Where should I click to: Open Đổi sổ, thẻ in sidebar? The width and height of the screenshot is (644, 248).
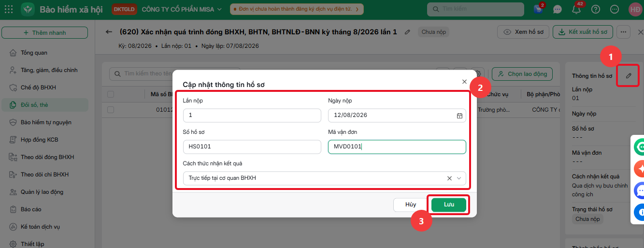(x=44, y=105)
